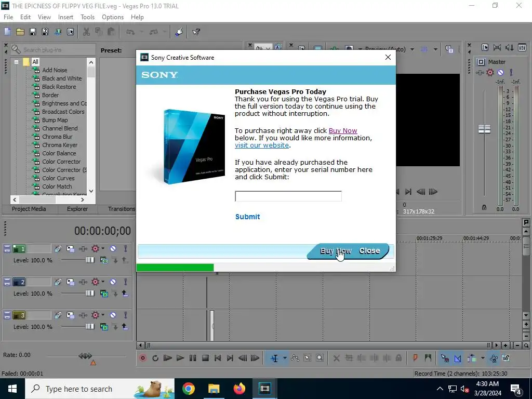
Task: Click Mixer Properties icon in Master Bus panel
Action: [x=485, y=47]
